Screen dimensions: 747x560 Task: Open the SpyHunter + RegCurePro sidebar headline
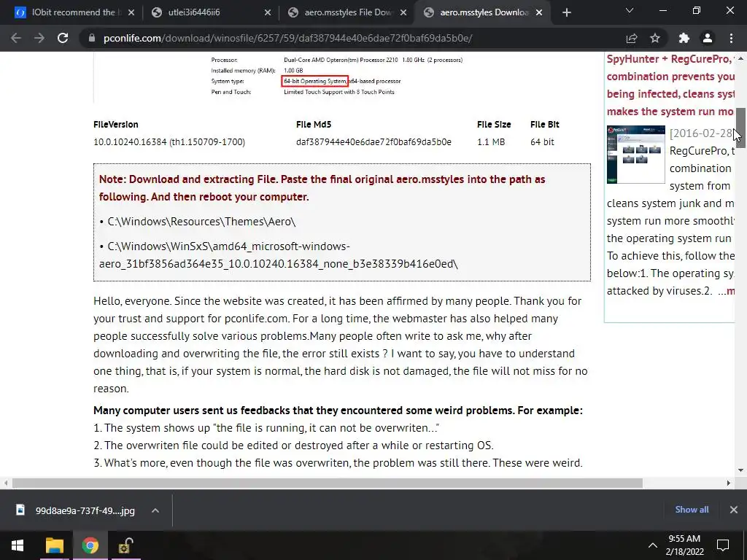pos(671,85)
